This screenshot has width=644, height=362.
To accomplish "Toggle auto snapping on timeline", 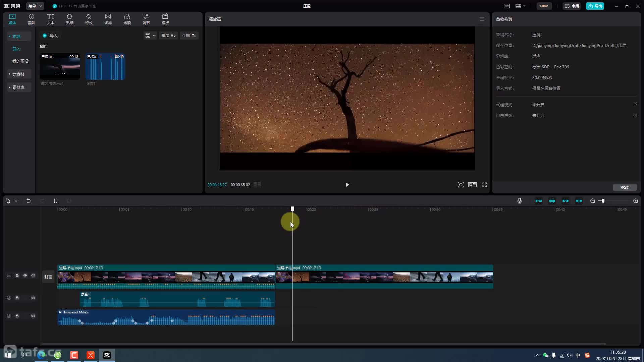I will pyautogui.click(x=552, y=201).
